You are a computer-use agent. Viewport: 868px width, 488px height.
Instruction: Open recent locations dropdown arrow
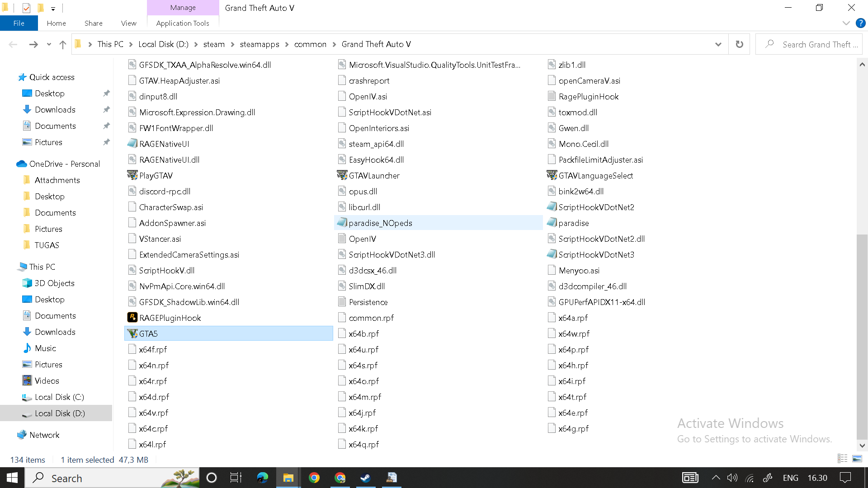click(x=49, y=44)
